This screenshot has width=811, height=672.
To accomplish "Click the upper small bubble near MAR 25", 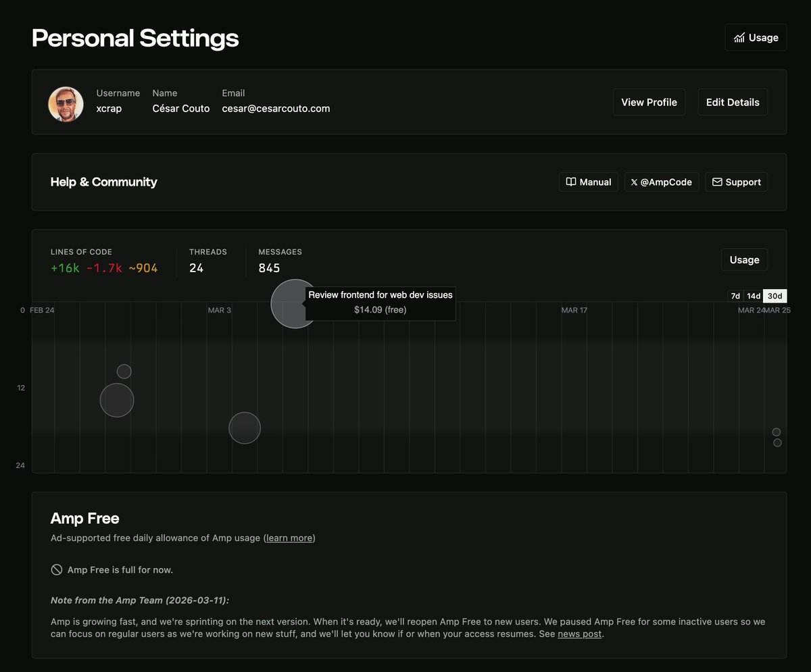I will point(777,432).
